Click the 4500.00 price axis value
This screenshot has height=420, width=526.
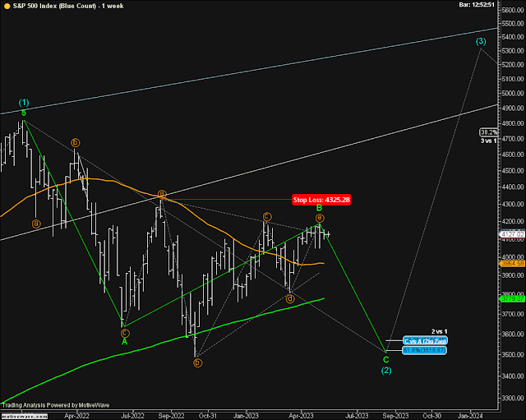[x=513, y=171]
